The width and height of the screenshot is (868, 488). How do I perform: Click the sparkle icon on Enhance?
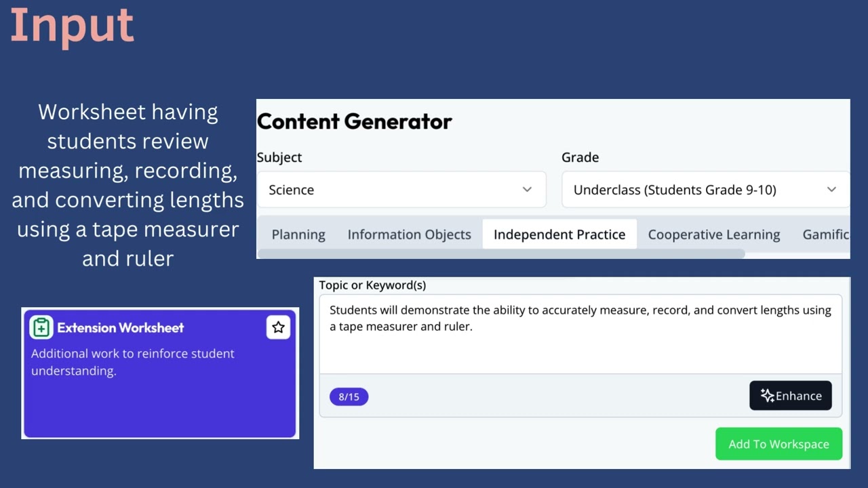(767, 396)
